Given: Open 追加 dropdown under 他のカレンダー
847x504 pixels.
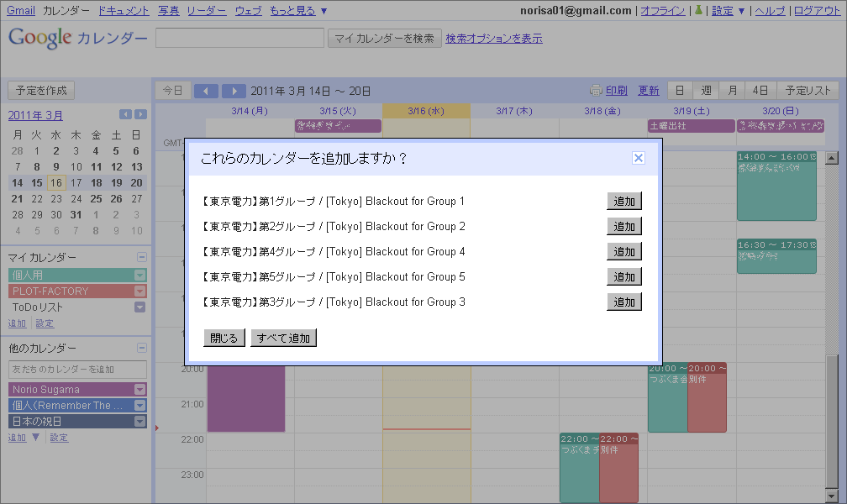Looking at the screenshot, I should (x=24, y=437).
